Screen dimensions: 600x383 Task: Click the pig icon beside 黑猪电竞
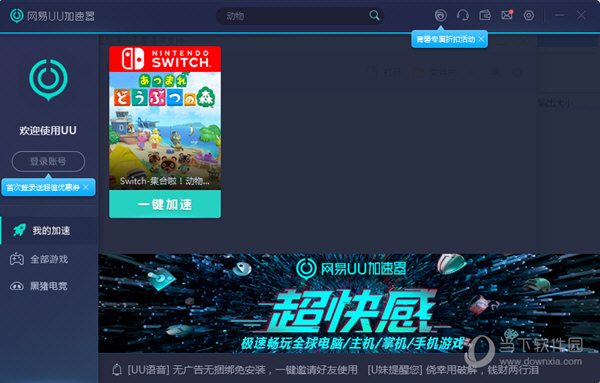pyautogui.click(x=16, y=286)
